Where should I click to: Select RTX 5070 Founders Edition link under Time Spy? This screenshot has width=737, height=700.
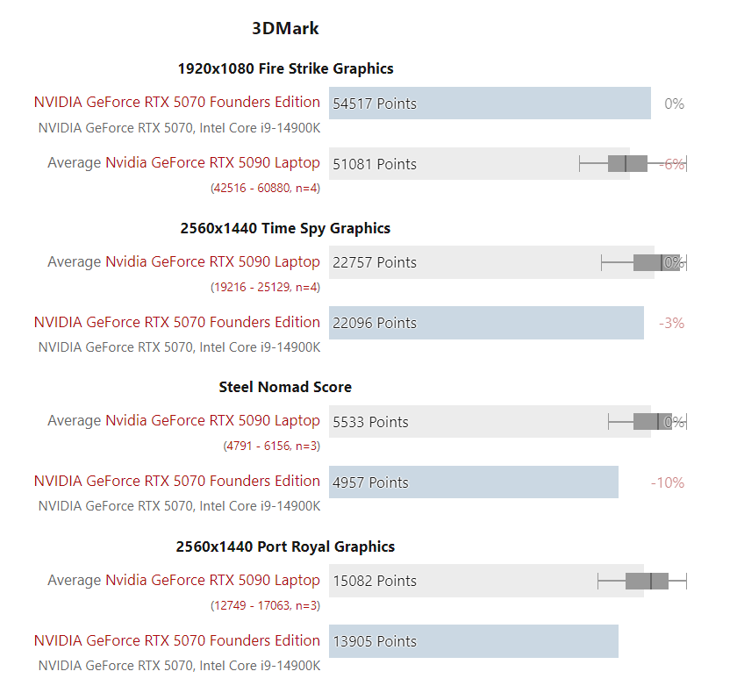tap(176, 322)
